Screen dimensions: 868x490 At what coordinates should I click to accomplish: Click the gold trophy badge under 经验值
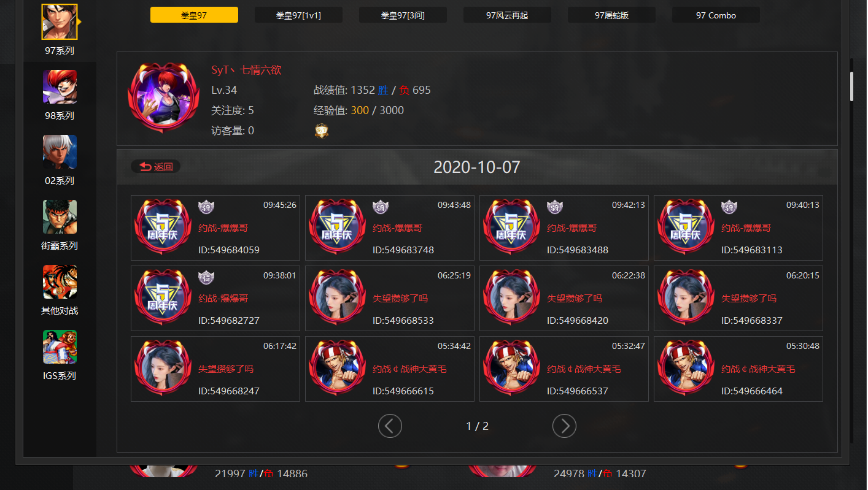click(x=322, y=131)
